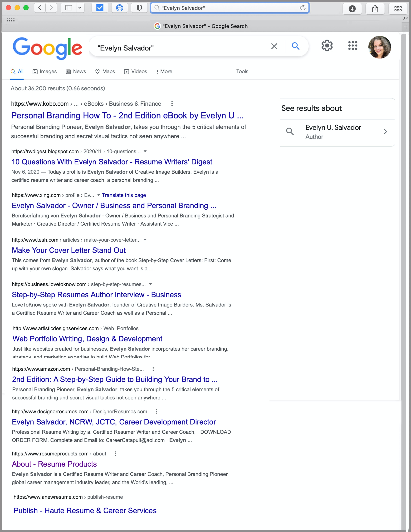Screen dimensions: 411x532
Task: Click the magnifier icon beside Evelyn U. Salvador
Action: 290,132
